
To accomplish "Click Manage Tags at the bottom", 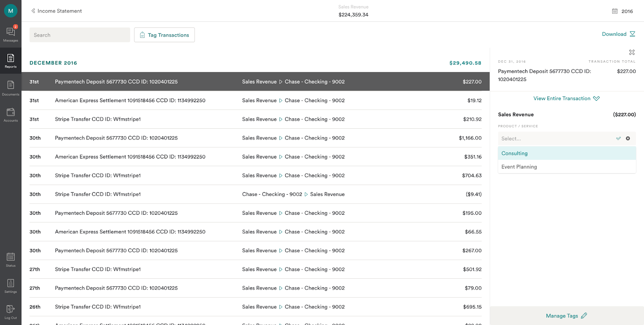I will 566,316.
